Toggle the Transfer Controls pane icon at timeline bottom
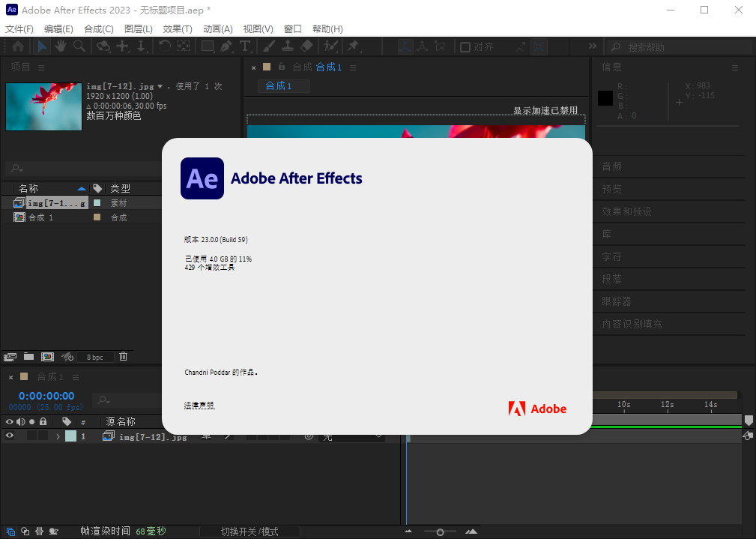756x539 pixels. click(x=25, y=532)
